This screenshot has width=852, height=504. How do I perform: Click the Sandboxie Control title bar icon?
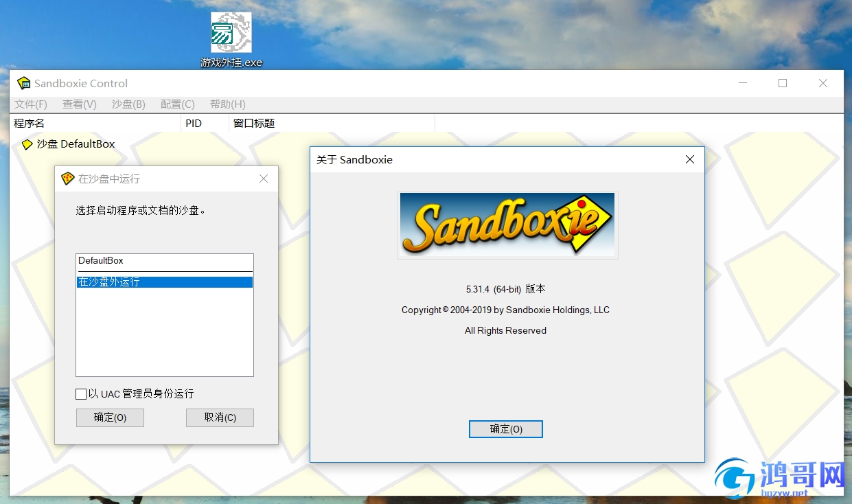click(x=24, y=83)
